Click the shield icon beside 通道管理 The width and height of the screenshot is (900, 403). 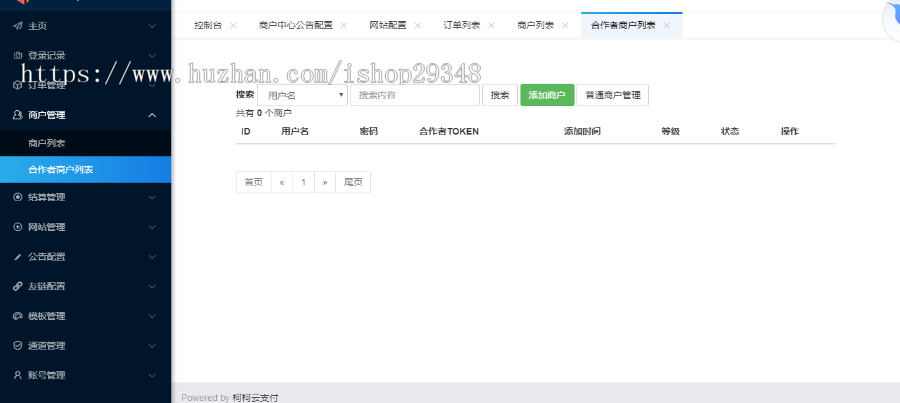(18, 346)
